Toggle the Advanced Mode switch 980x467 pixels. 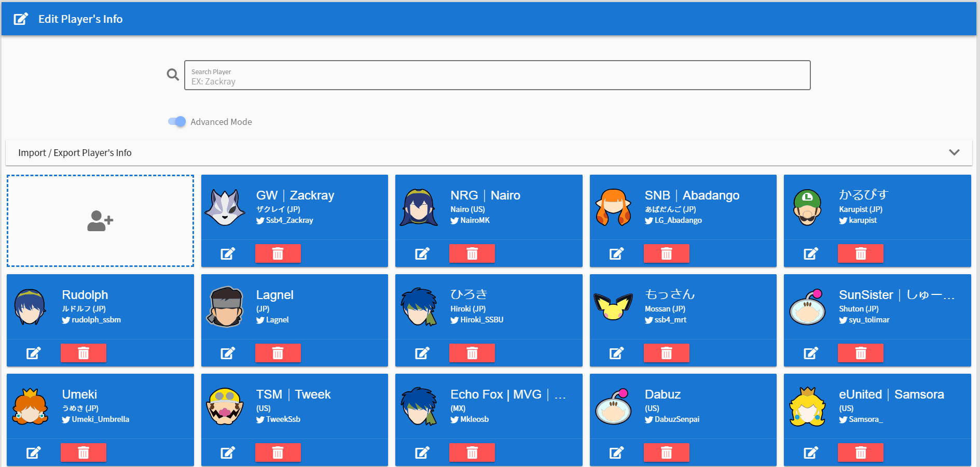pyautogui.click(x=177, y=122)
